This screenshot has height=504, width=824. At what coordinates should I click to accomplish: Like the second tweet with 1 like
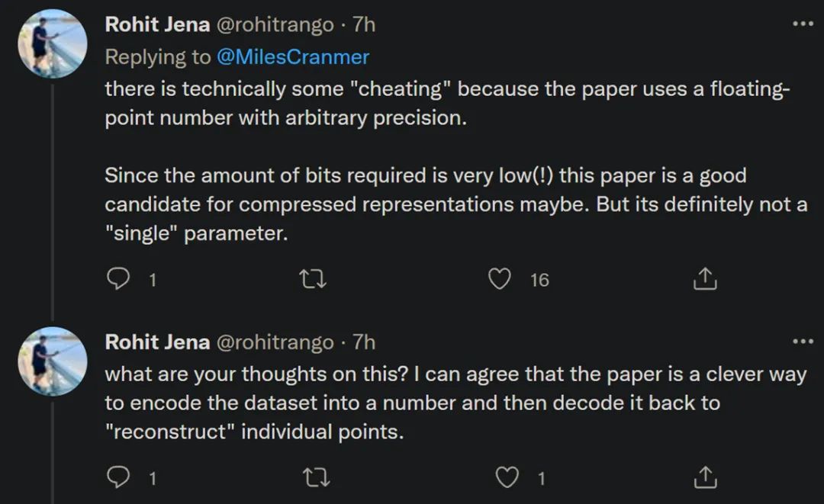pyautogui.click(x=507, y=478)
